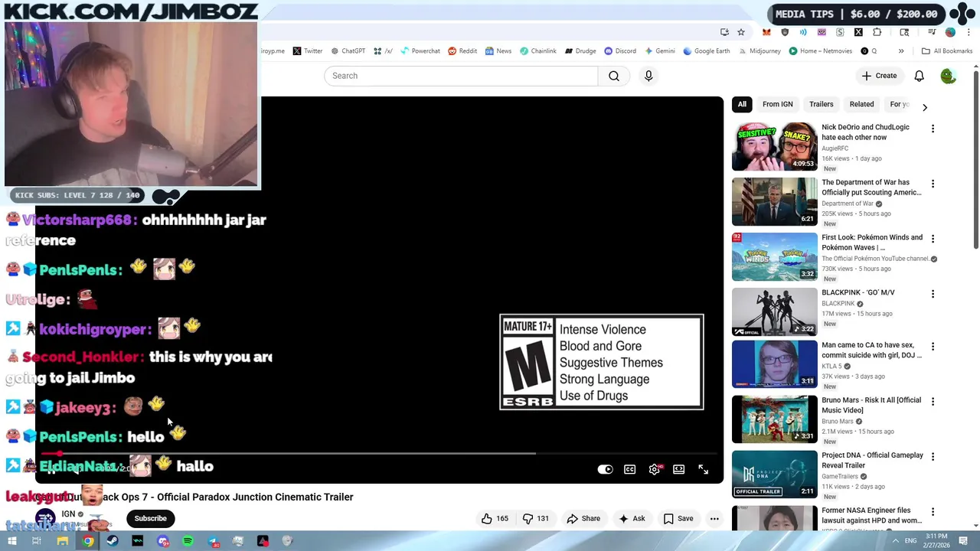Share the Paradox Junction trailer

tap(583, 518)
